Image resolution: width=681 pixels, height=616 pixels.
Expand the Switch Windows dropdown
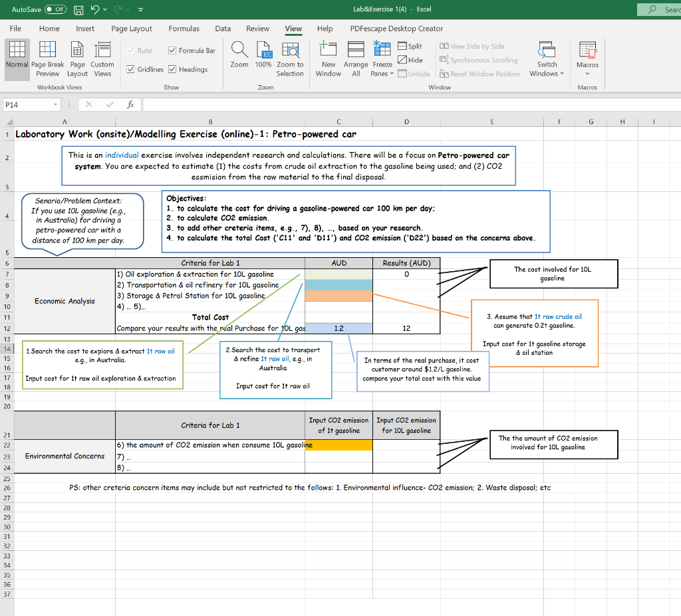(x=547, y=58)
